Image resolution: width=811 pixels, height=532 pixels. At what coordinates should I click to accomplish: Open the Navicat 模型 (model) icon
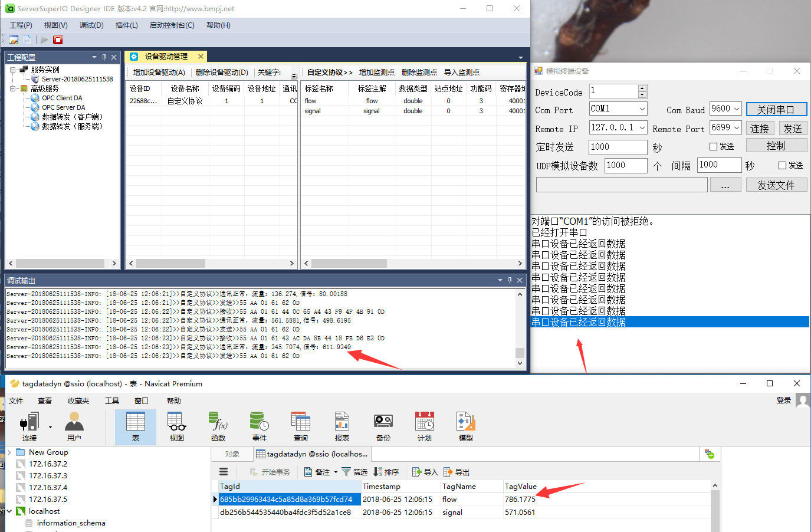[x=465, y=426]
